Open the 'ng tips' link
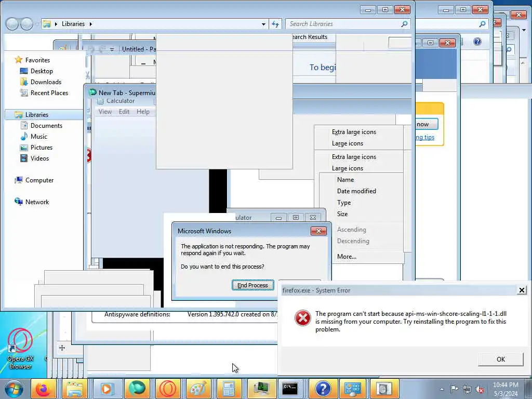Screen dimensions: 532x399 click(425, 137)
